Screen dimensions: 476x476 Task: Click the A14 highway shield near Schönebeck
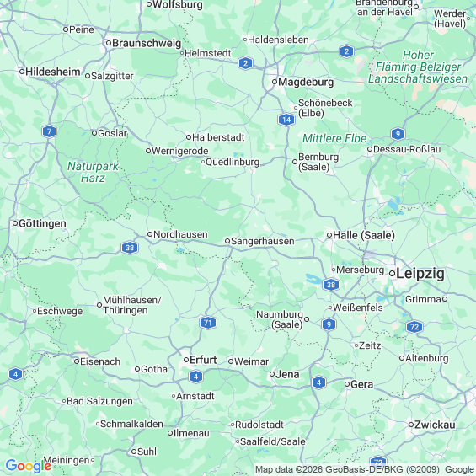tap(286, 120)
